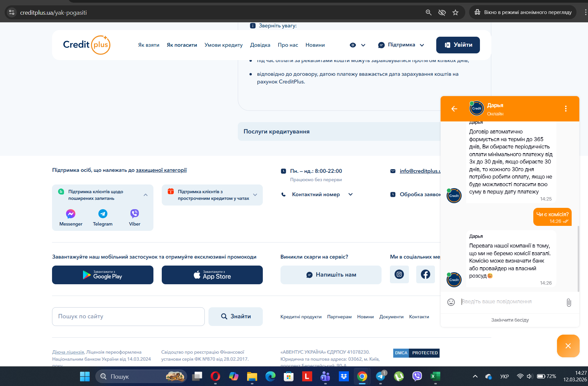Focus the Пошук по сайту search field
588x386 pixels.
pos(128,317)
